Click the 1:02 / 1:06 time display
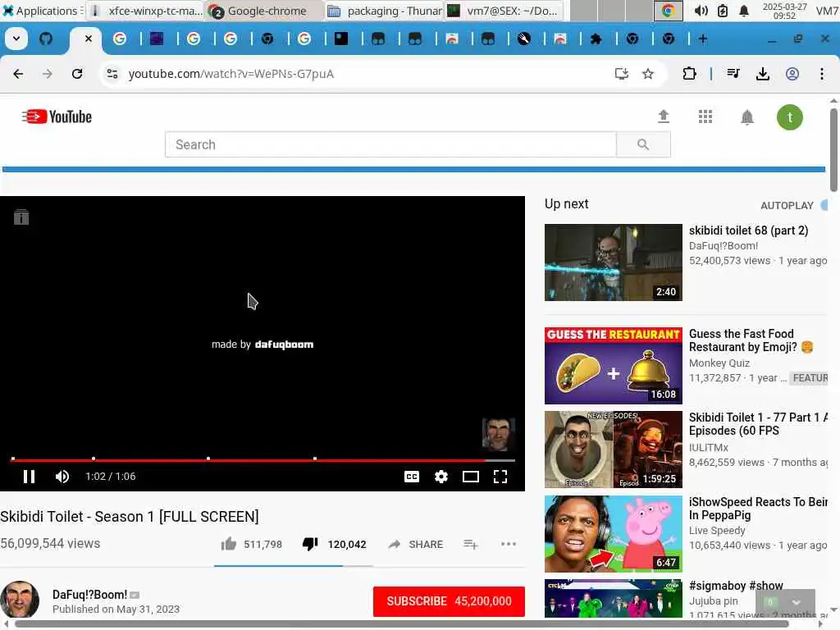Viewport: 840px width, 630px height. [111, 477]
